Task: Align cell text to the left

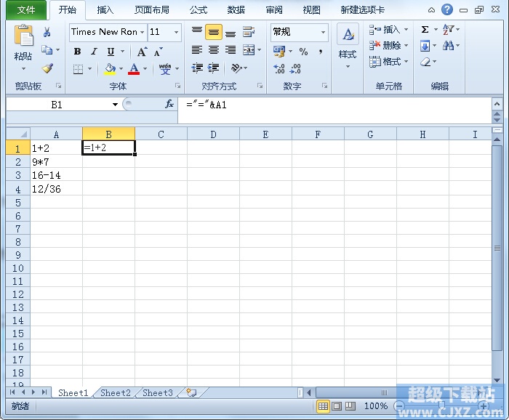Action: 197,49
